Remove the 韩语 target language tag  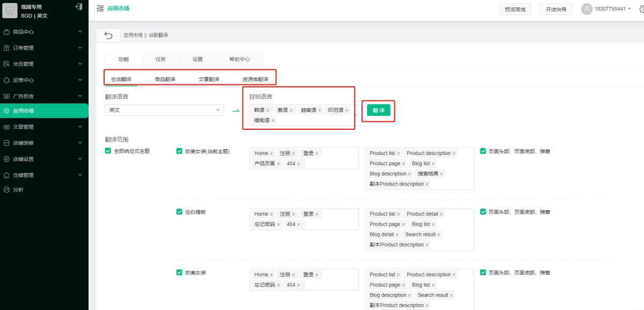(268, 110)
